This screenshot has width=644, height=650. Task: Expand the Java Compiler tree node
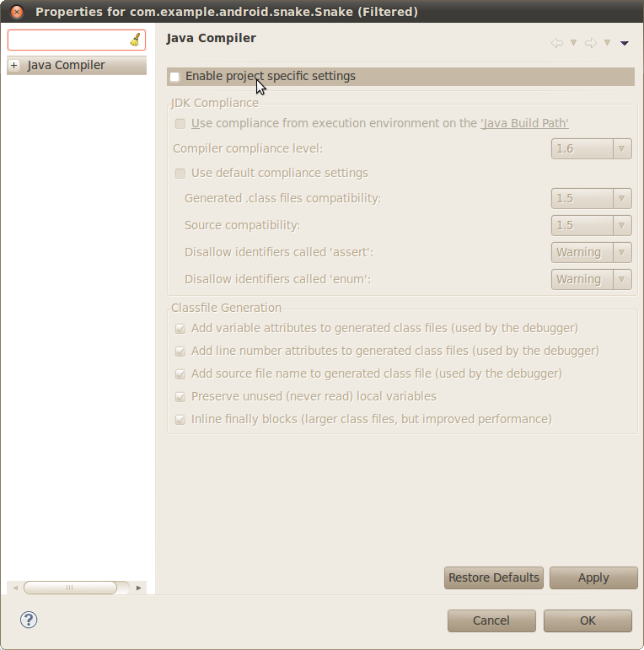point(14,66)
